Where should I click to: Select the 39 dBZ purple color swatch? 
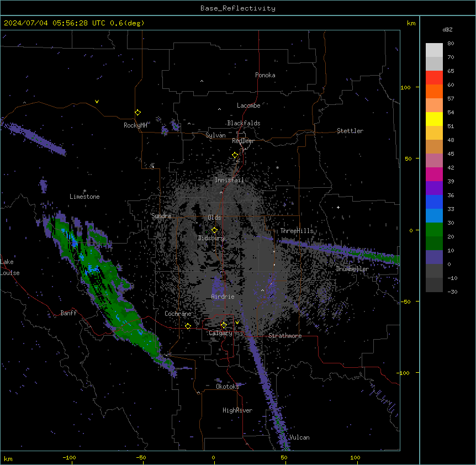[x=434, y=188]
